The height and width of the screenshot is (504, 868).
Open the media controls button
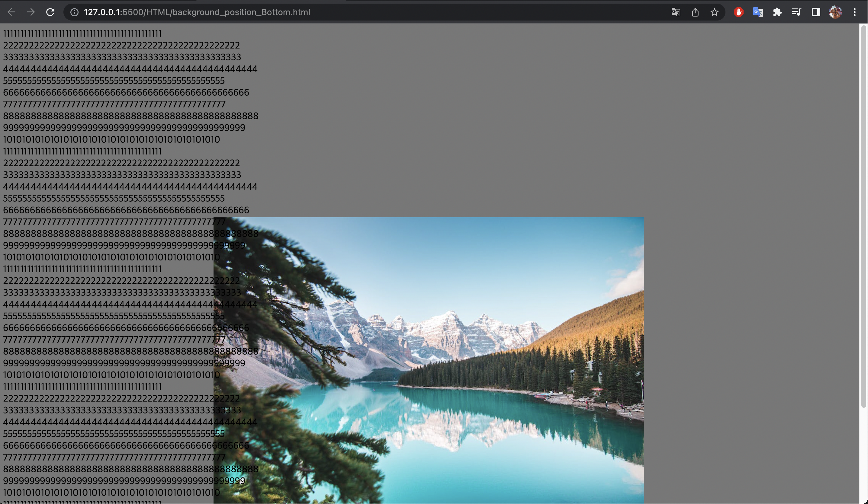[796, 12]
